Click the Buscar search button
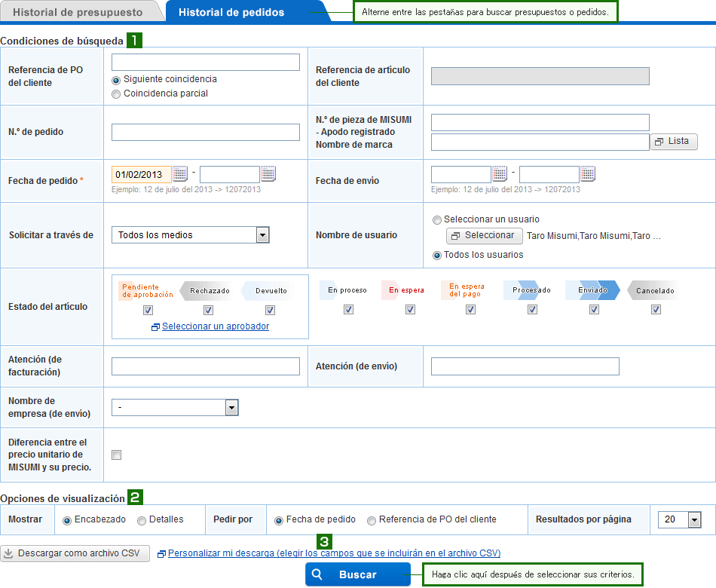The height and width of the screenshot is (588, 716). coord(358,574)
